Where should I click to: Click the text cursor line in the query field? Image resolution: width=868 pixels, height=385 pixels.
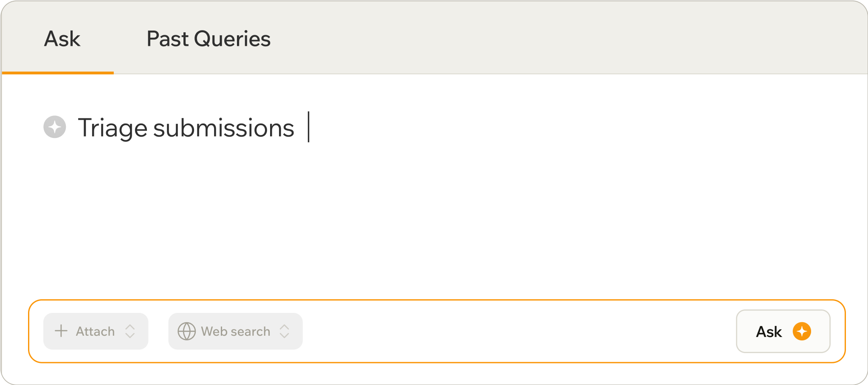pos(309,127)
